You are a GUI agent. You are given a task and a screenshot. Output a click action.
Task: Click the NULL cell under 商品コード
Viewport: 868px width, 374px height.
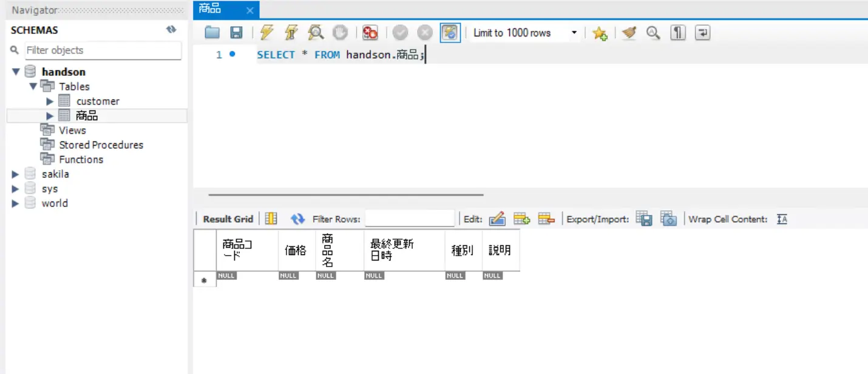226,276
